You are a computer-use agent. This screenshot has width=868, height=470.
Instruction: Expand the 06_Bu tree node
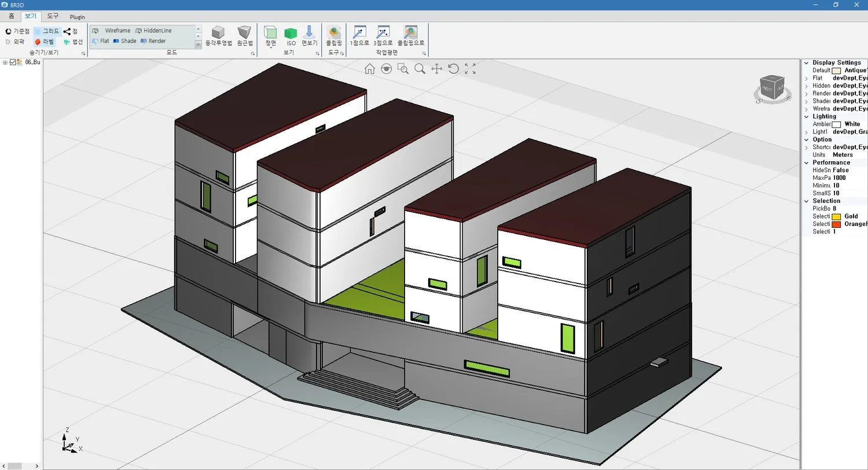pyautogui.click(x=5, y=62)
